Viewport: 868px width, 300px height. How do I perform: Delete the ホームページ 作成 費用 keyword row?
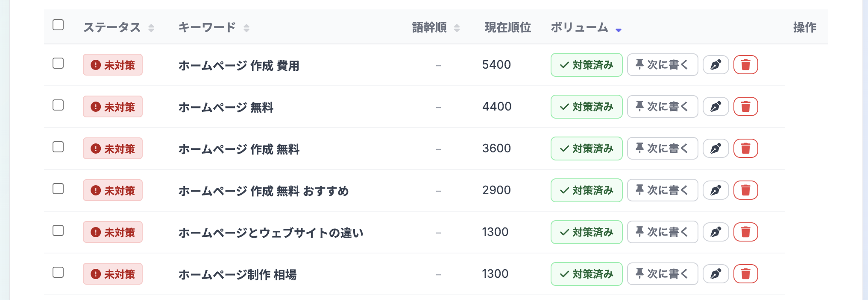[x=745, y=65]
